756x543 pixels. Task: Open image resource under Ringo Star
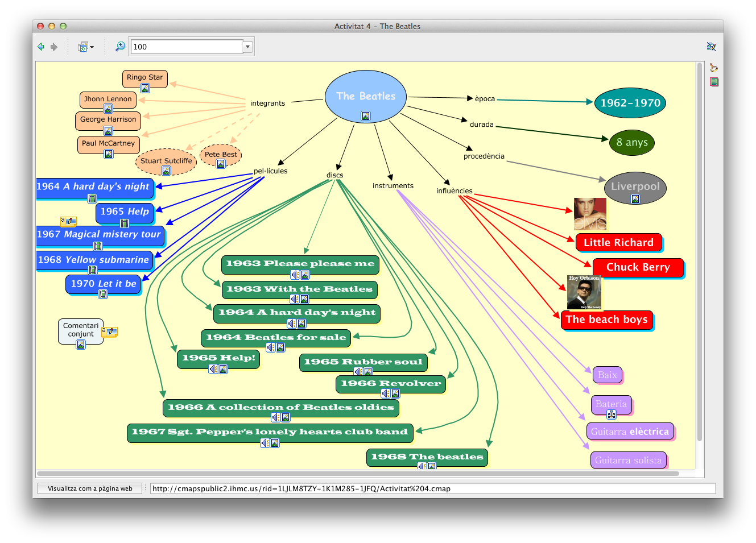(x=145, y=88)
